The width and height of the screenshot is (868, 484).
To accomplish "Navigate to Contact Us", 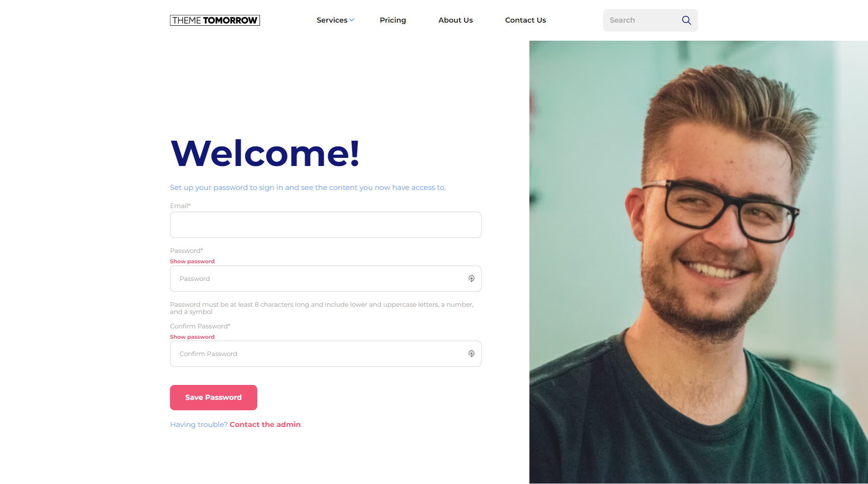I will point(525,20).
